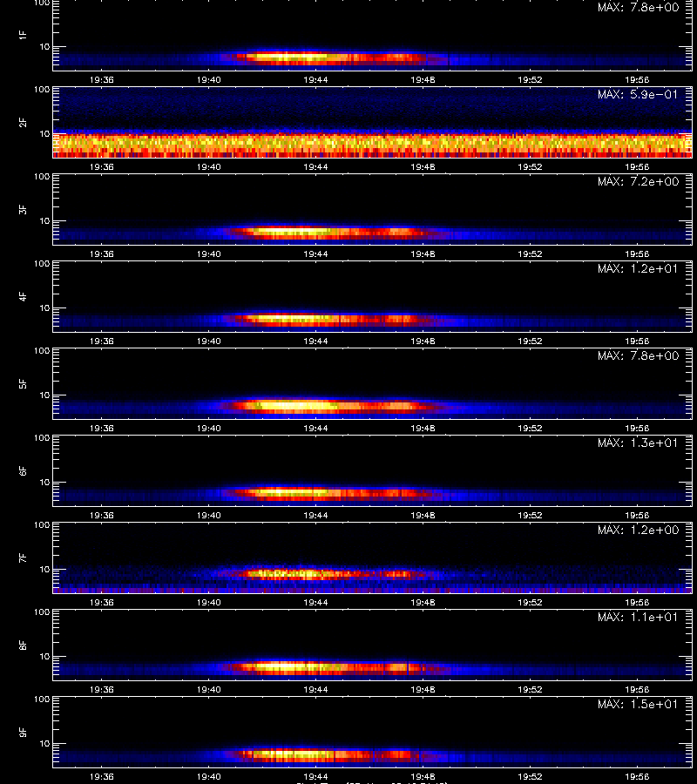This screenshot has height=784, width=697.
Task: Click the 7F panel axis label
Action: point(23,558)
